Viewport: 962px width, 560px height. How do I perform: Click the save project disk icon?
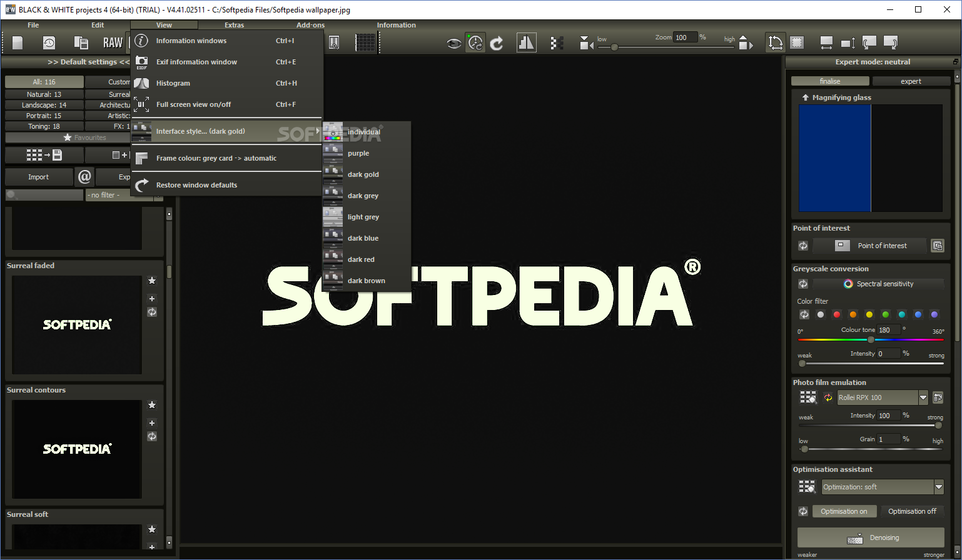[x=81, y=42]
